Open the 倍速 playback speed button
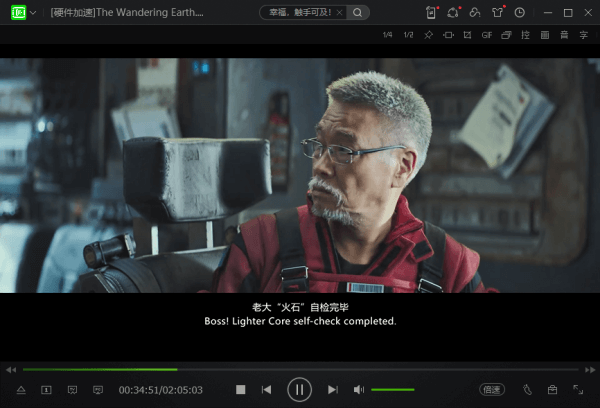Screen dimensions: 600x408 click(492, 390)
